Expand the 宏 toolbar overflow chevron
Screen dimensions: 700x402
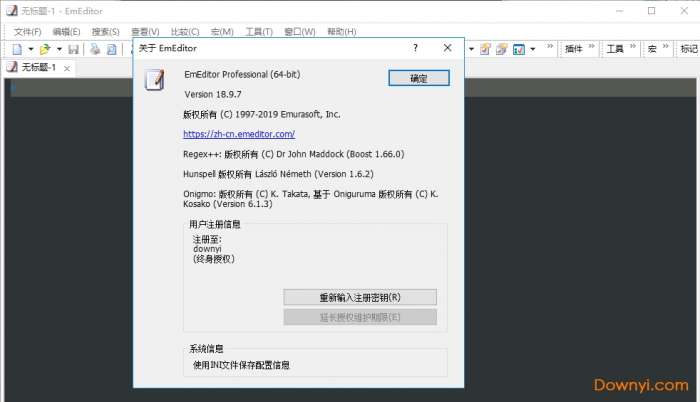click(x=666, y=46)
